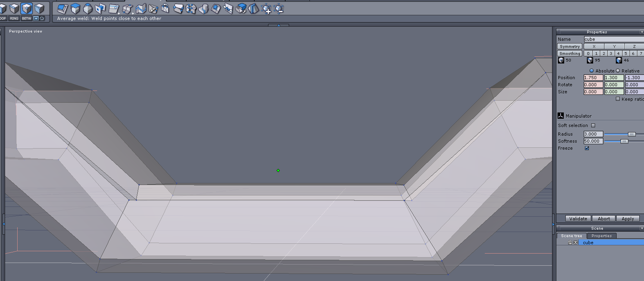Toggle the cube visibility eye icon
This screenshot has height=281, width=644.
click(x=576, y=243)
